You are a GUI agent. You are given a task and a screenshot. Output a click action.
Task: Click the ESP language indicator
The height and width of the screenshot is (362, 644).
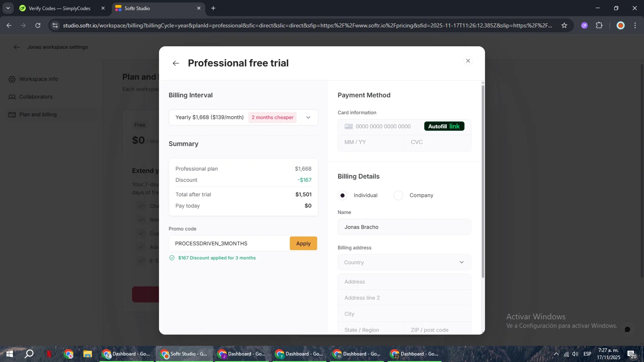pyautogui.click(x=587, y=354)
